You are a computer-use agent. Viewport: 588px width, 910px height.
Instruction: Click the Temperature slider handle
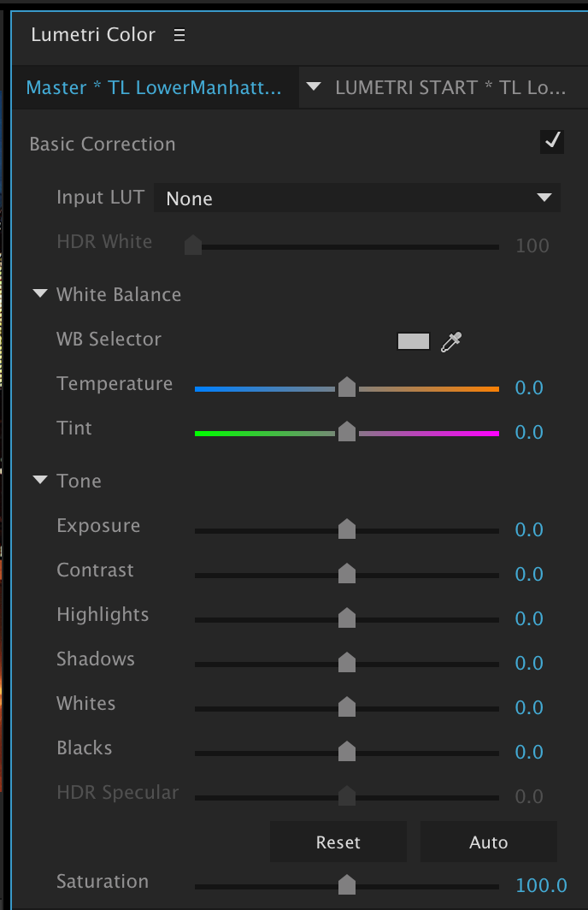pos(347,387)
